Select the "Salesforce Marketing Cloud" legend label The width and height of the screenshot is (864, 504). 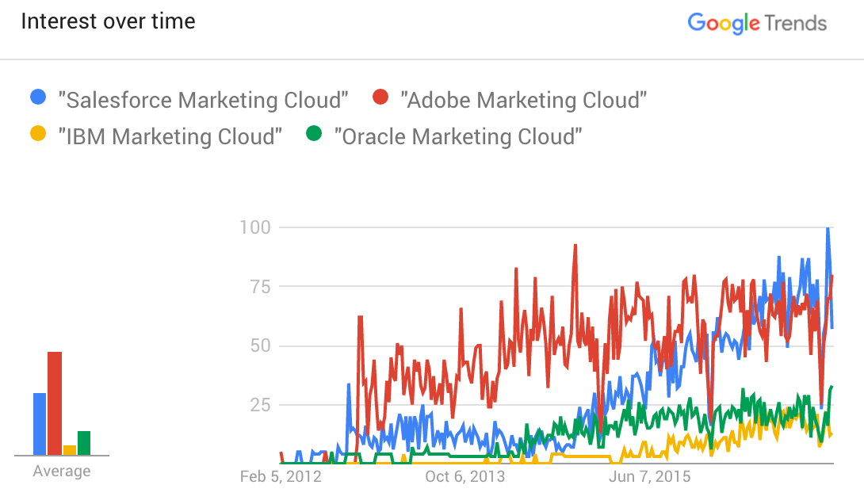coord(204,100)
